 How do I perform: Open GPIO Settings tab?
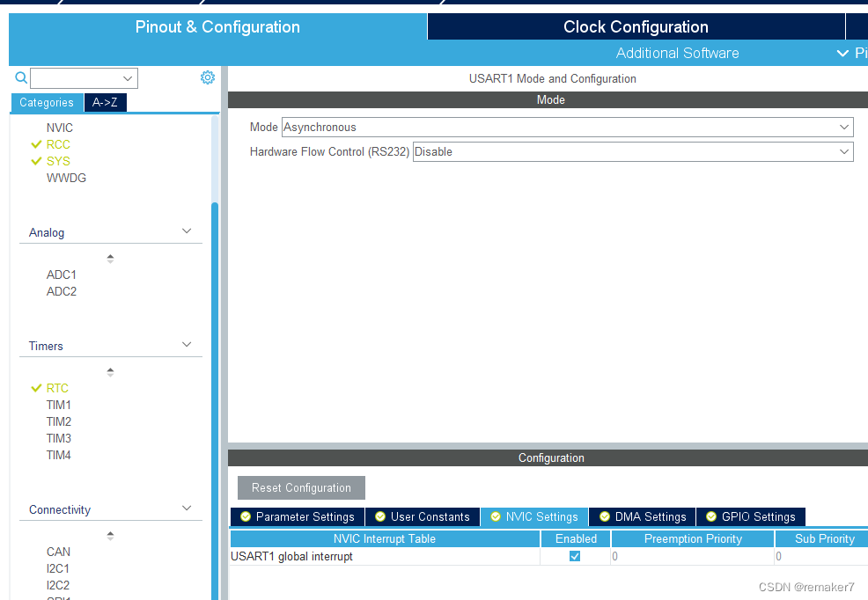751,516
